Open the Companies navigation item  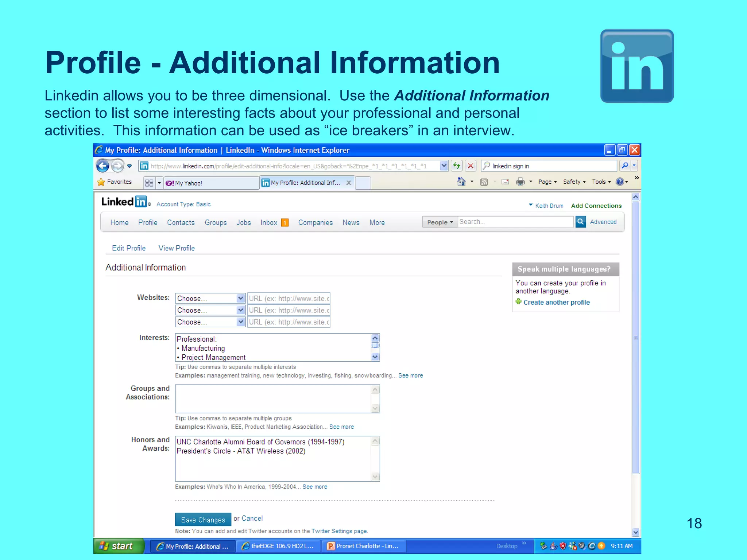[316, 222]
